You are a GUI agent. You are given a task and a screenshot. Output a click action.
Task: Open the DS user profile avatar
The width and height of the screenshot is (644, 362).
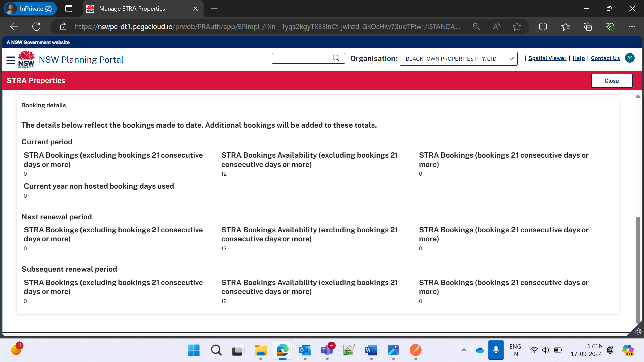630,58
